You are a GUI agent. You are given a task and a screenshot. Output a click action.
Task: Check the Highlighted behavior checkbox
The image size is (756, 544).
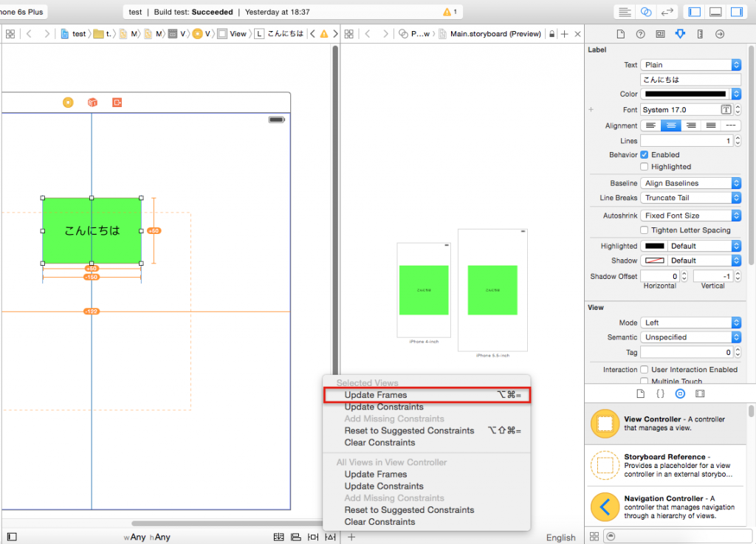coord(645,167)
